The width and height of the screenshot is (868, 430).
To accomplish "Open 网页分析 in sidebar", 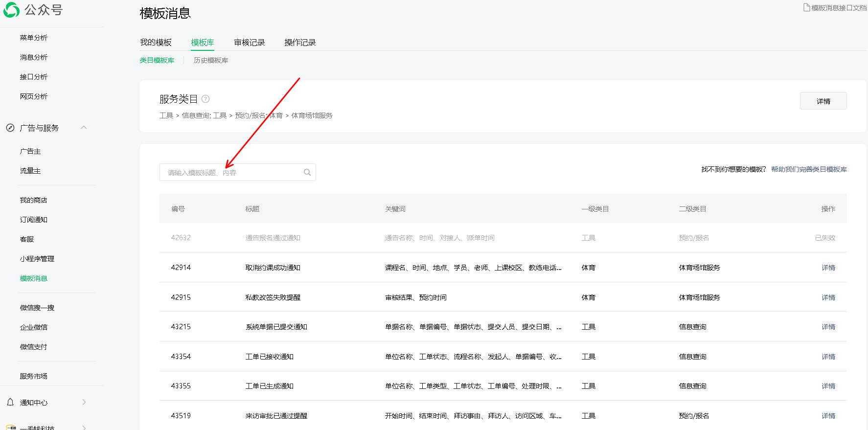I will [34, 96].
